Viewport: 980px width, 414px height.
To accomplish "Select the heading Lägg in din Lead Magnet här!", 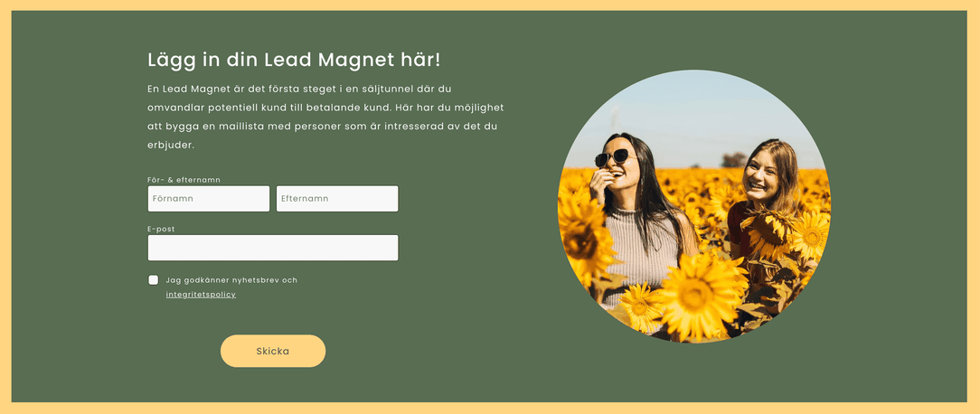I will [x=294, y=60].
